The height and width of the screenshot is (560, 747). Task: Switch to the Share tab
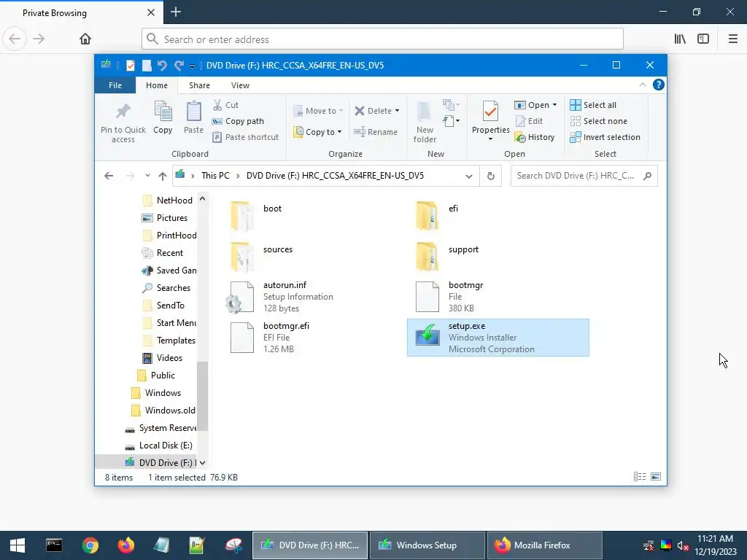coord(199,85)
